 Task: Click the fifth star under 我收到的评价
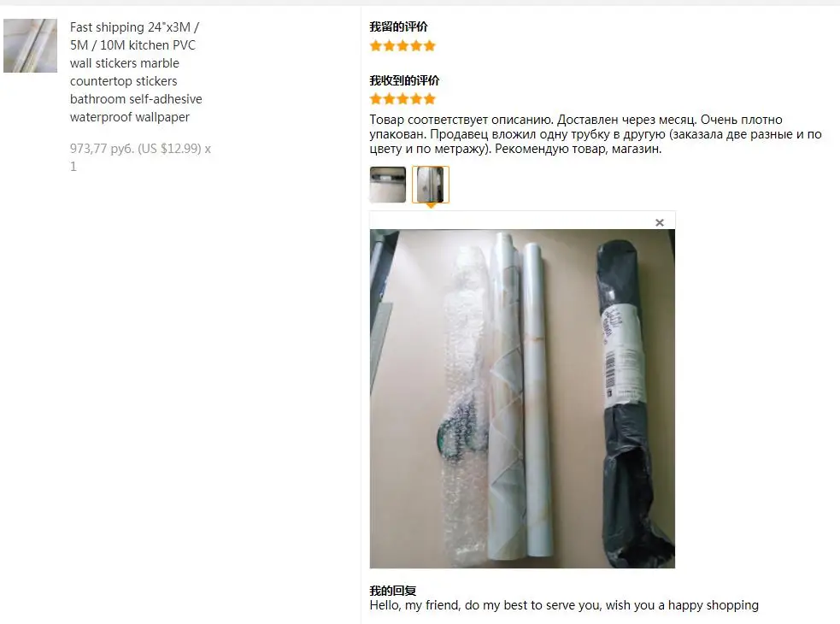tap(430, 98)
